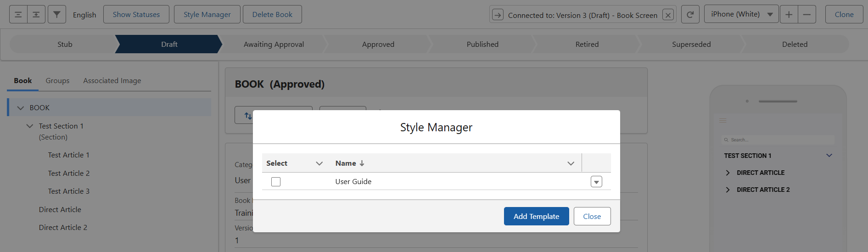Refresh the device preview
The height and width of the screenshot is (252, 868).
pos(690,15)
